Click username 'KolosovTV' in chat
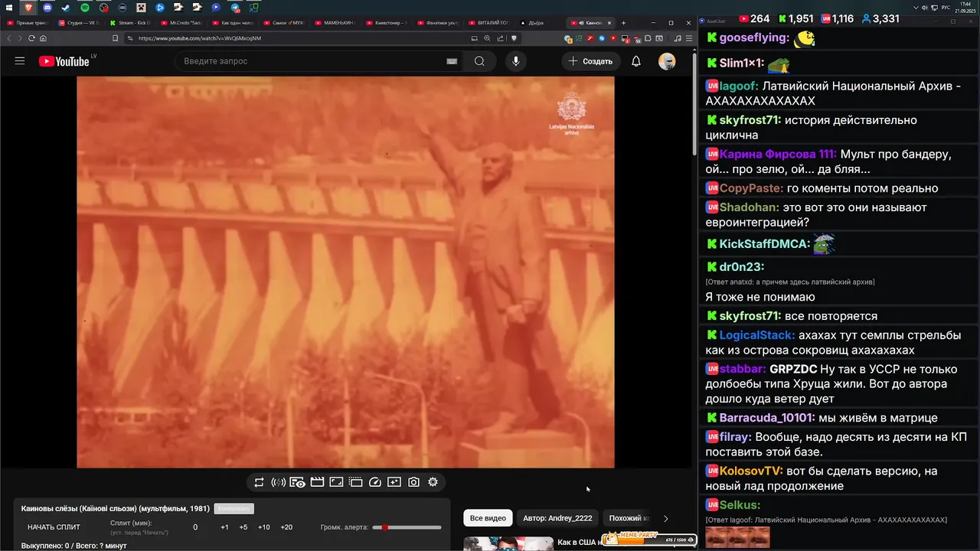 click(750, 471)
